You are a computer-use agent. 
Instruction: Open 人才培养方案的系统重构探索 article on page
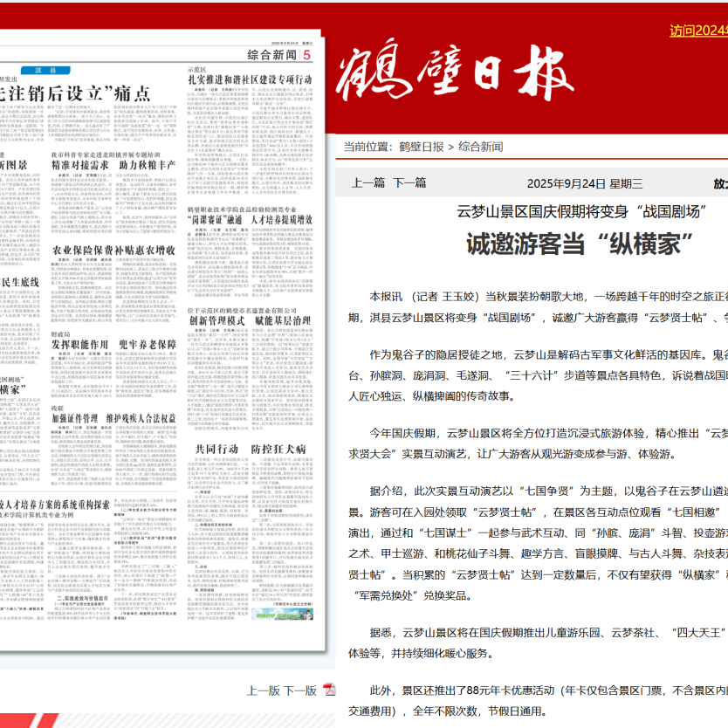click(55, 505)
